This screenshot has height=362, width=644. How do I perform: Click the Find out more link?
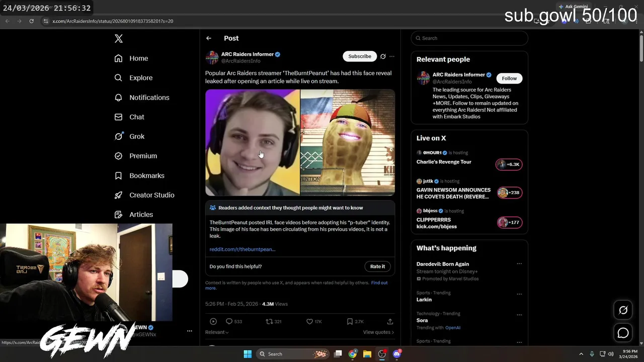[x=296, y=285]
